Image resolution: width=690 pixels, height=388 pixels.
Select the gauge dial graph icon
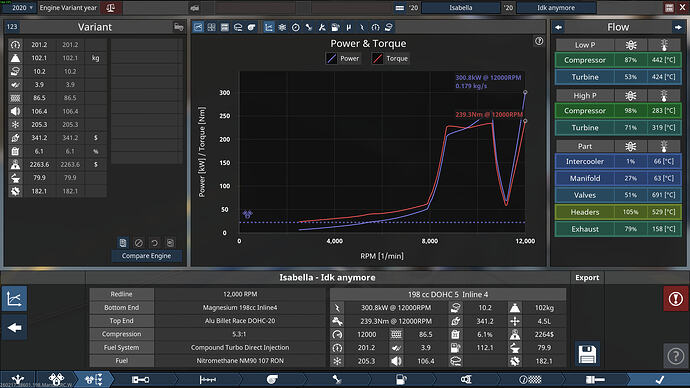pos(296,27)
